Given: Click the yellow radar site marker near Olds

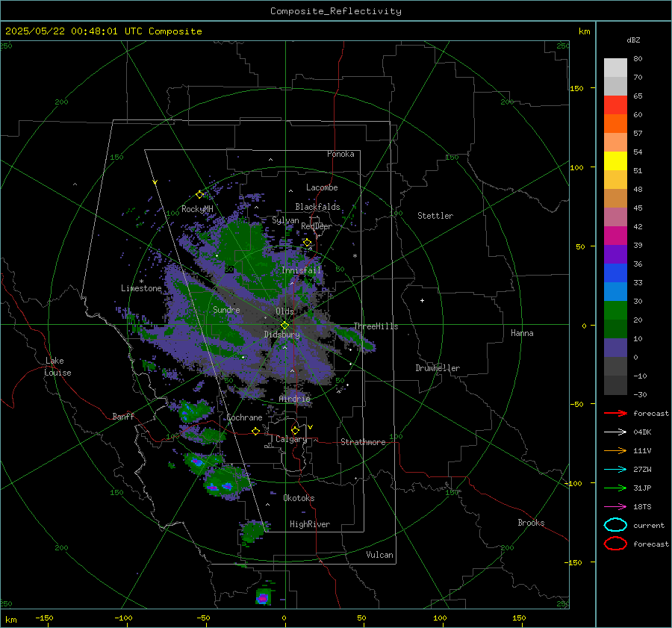Looking at the screenshot, I should point(284,326).
